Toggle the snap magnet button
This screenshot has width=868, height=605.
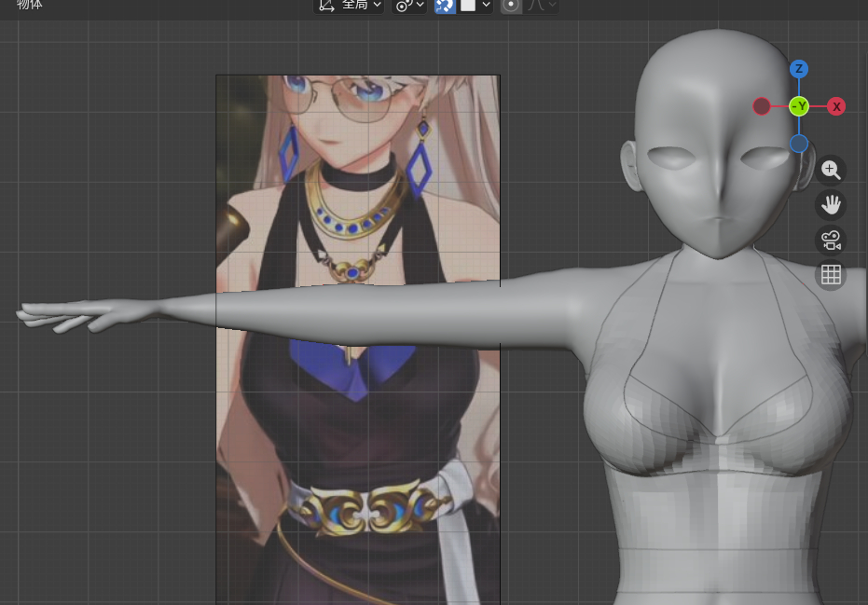446,6
